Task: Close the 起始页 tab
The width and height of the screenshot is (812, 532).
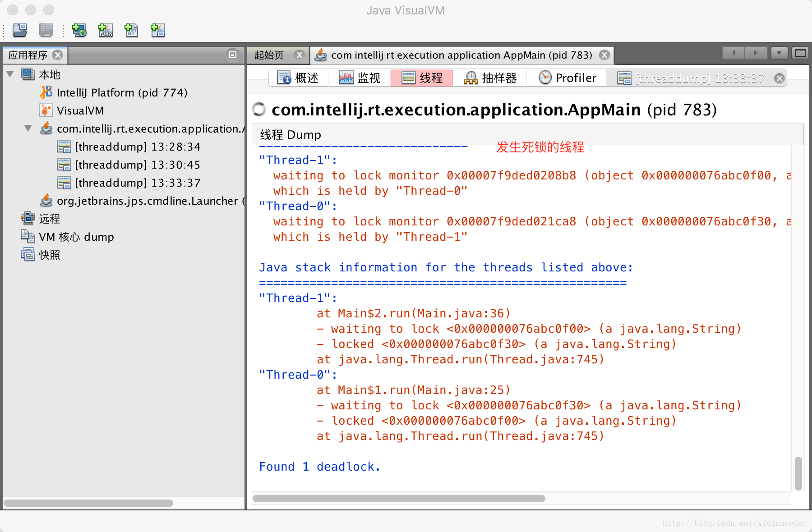Action: pos(299,55)
